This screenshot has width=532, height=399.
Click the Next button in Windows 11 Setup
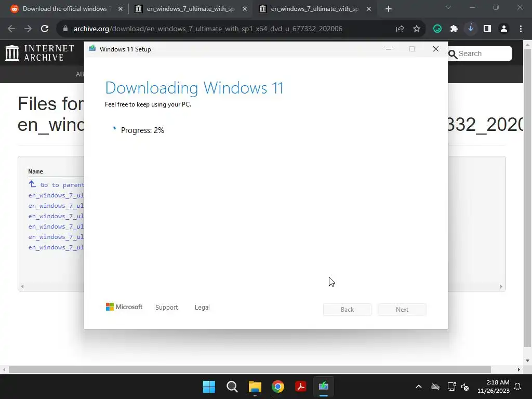[402, 310]
